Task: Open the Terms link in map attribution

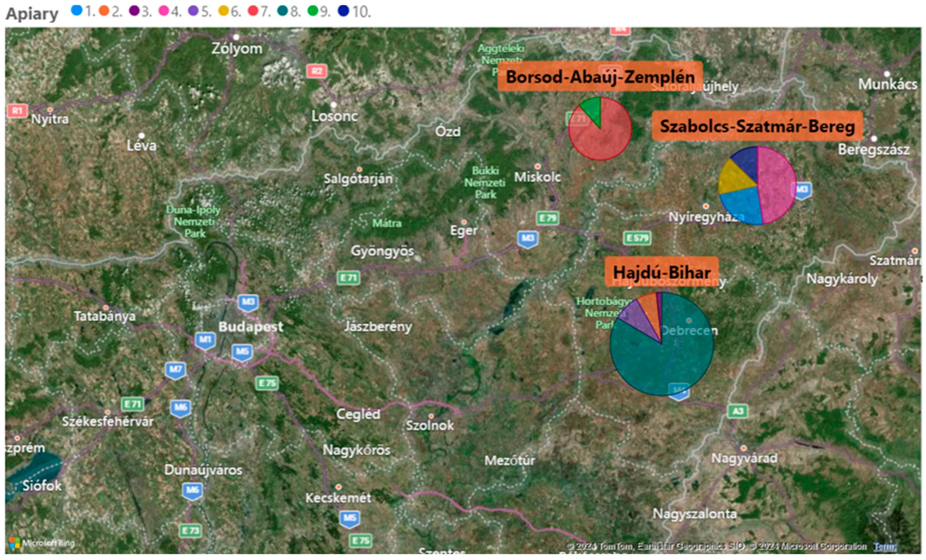Action: [x=885, y=546]
